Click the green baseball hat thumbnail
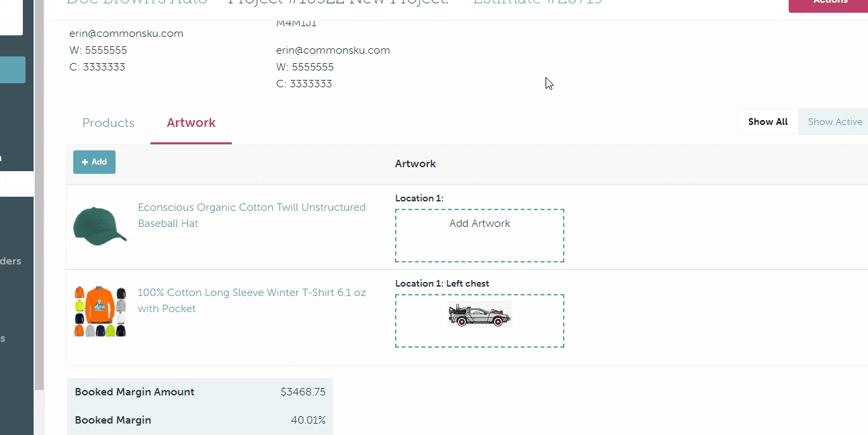Image resolution: width=868 pixels, height=435 pixels. point(99,226)
